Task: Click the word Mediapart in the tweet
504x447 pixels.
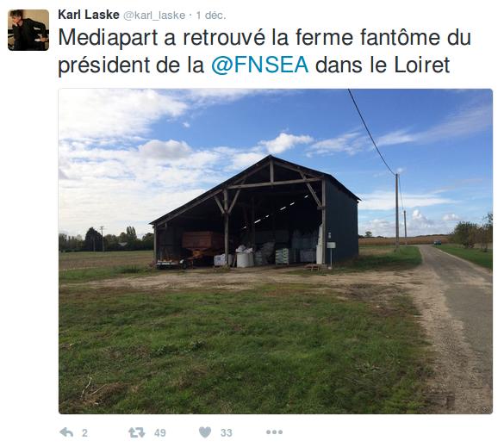Action: (108, 38)
